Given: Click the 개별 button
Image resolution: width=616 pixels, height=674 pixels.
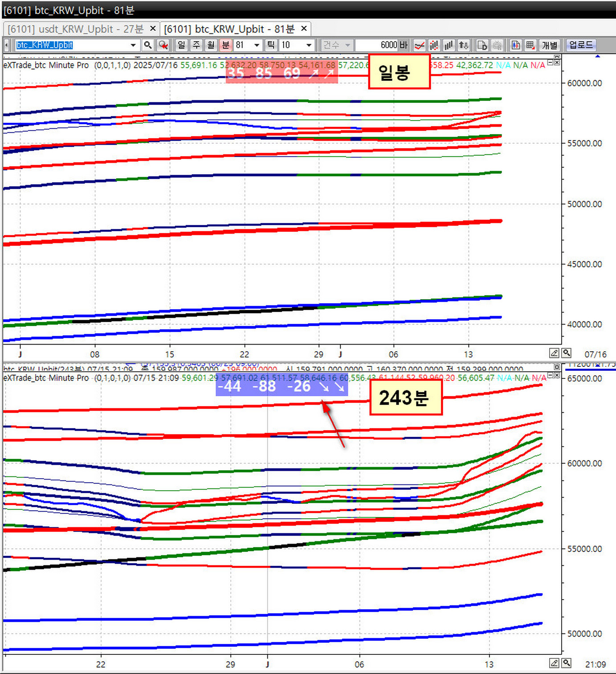Looking at the screenshot, I should click(x=549, y=45).
